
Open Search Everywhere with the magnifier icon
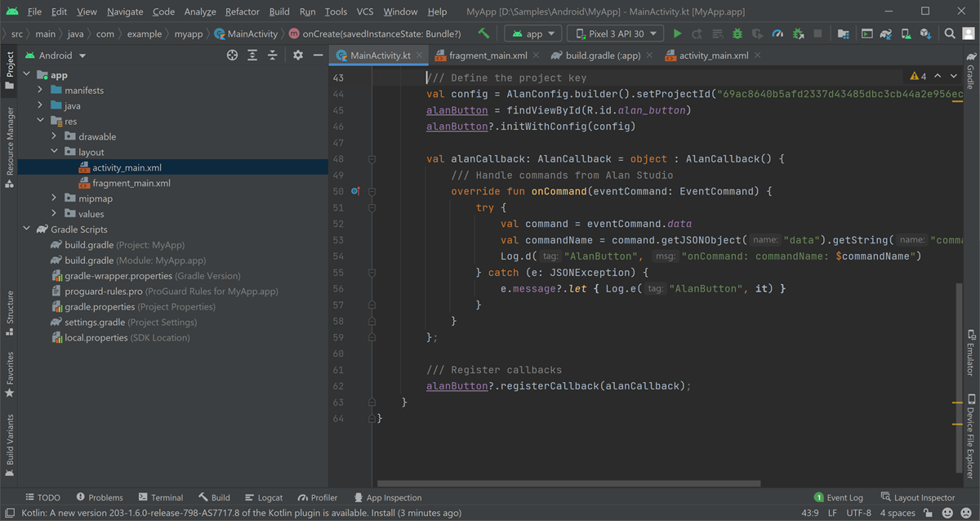(x=950, y=34)
